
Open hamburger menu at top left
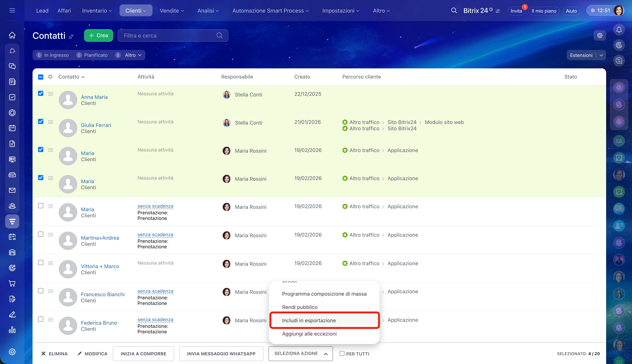12,11
